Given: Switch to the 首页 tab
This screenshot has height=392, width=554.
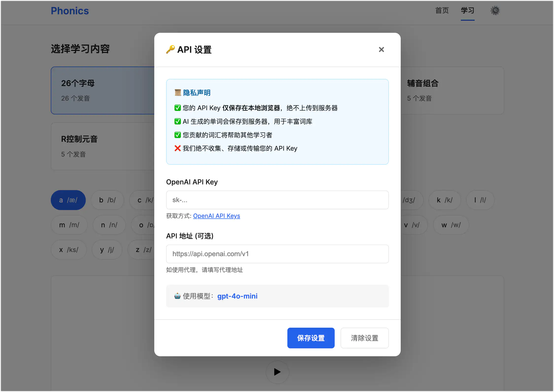Looking at the screenshot, I should pos(442,10).
